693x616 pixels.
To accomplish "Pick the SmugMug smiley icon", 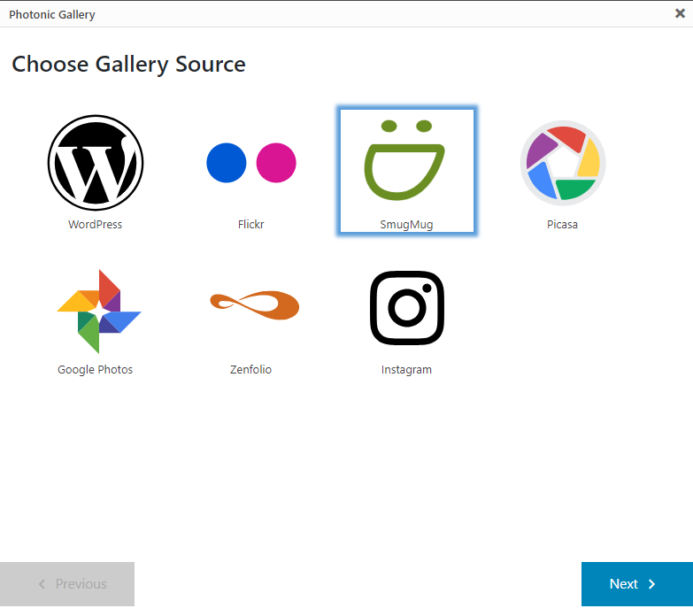I will coord(406,161).
